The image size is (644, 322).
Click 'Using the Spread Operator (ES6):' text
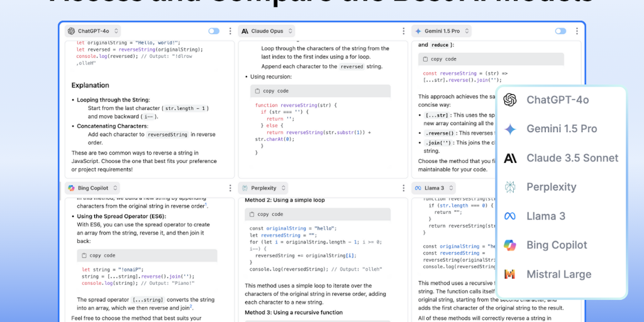121,216
